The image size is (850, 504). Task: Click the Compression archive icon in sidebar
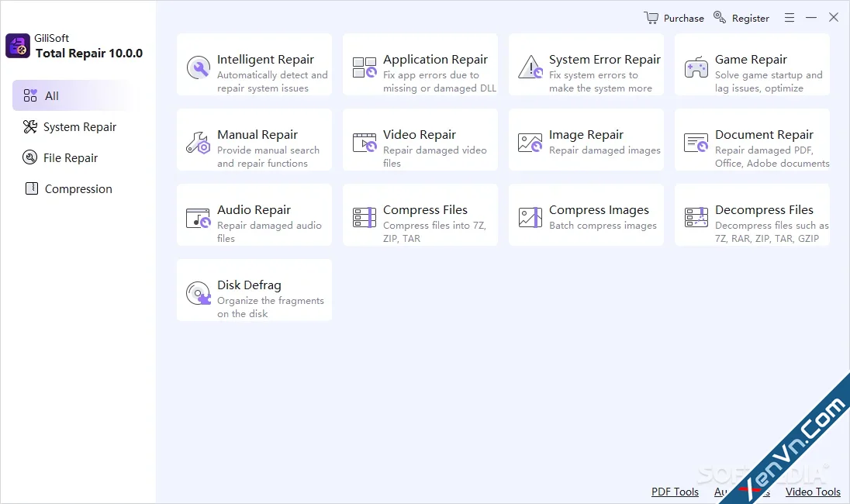32,188
